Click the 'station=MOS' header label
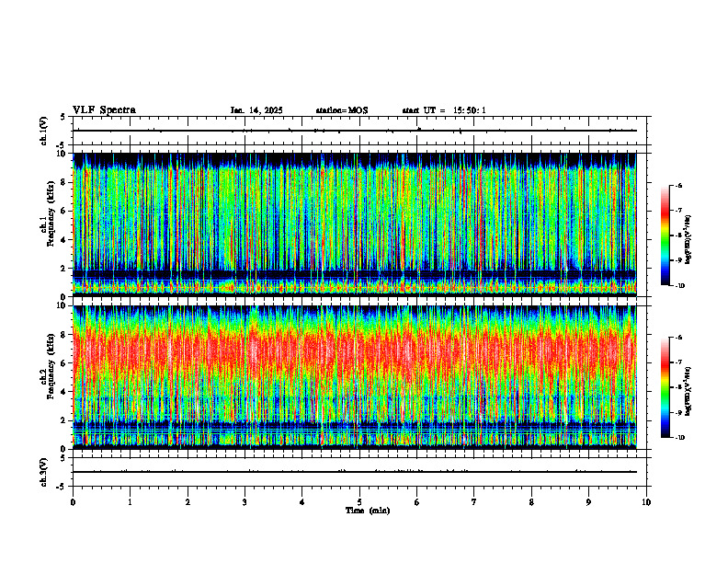 342,110
